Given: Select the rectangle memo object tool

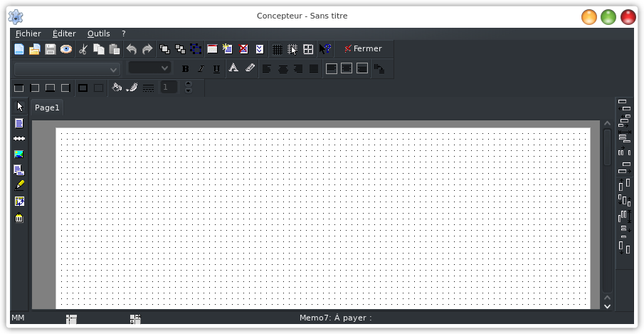Looking at the screenshot, I should click(19, 123).
